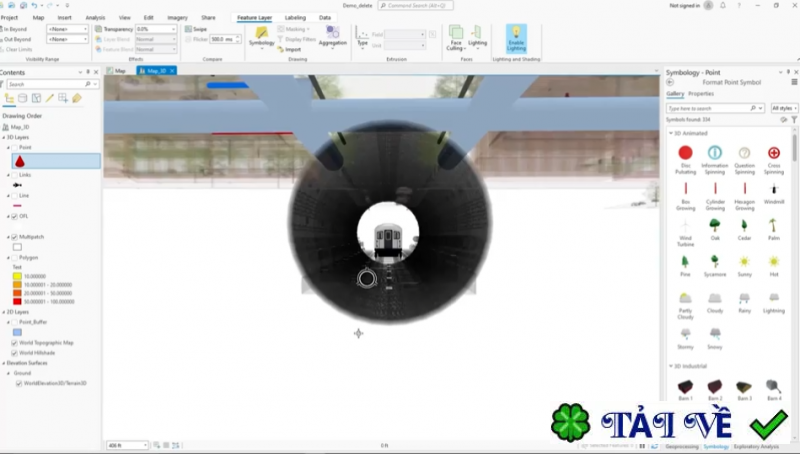Select the Cross Spinning symbol

click(x=774, y=160)
